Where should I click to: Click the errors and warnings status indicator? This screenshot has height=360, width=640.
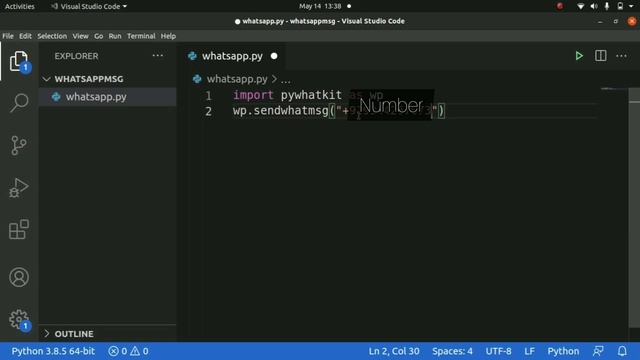point(128,351)
